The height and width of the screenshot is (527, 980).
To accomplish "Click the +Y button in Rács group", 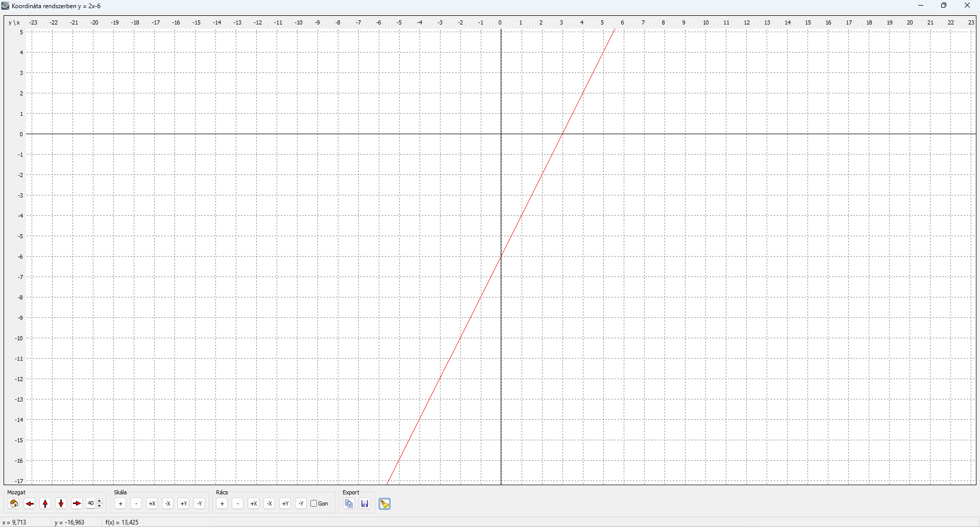I will pos(285,504).
